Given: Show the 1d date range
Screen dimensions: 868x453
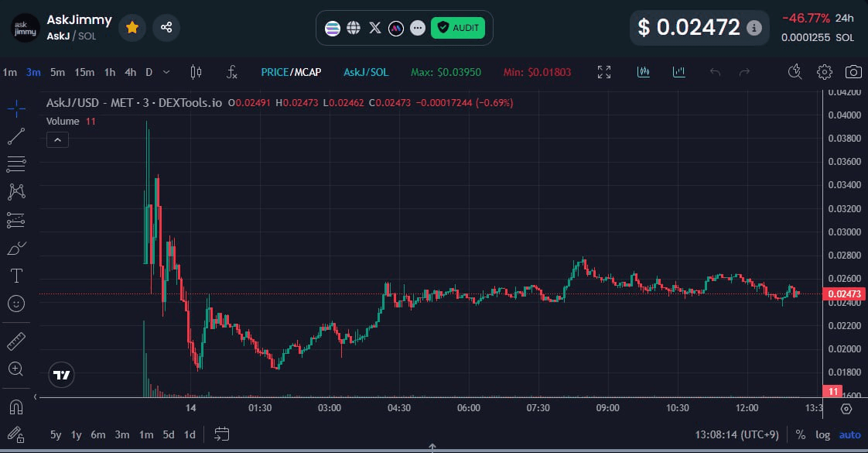Looking at the screenshot, I should pos(190,434).
